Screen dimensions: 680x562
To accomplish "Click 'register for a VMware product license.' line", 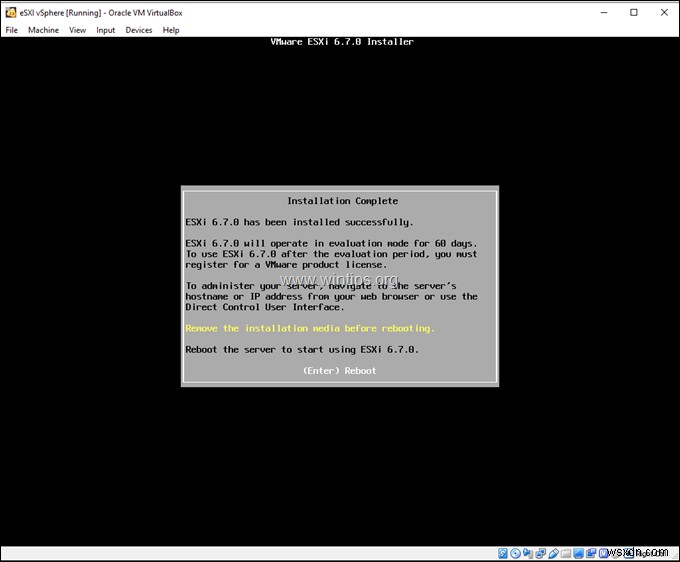I will [286, 265].
